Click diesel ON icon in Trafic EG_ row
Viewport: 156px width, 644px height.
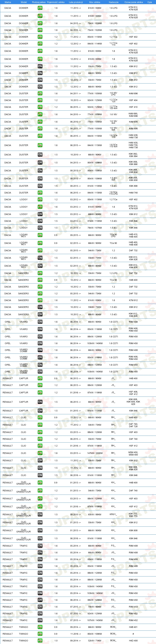click(40, 600)
